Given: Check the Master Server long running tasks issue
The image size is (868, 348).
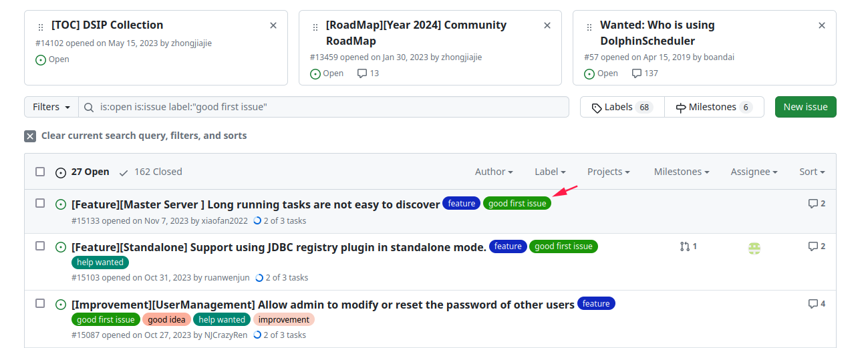Looking at the screenshot, I should point(40,203).
